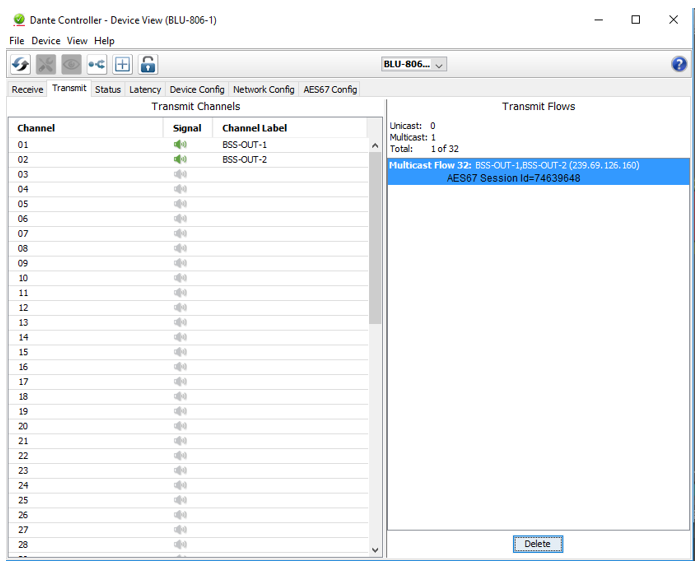
Task: Open the Latency tab
Action: pos(145,89)
